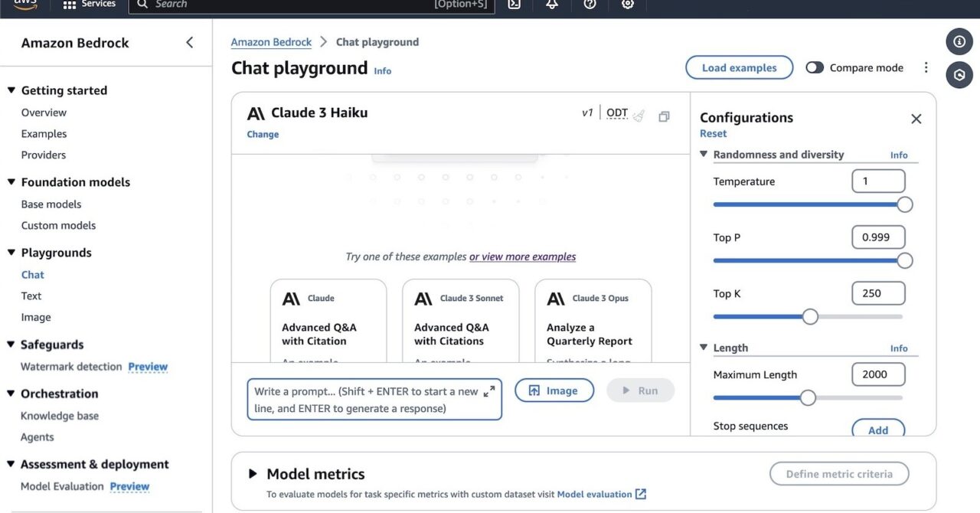The width and height of the screenshot is (980, 513).
Task: Click or view more examples link
Action: tap(522, 256)
